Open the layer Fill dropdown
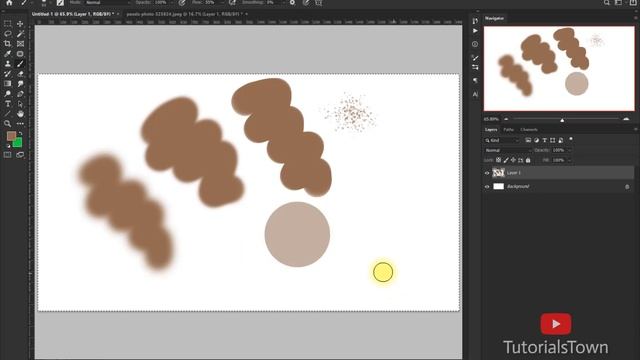 561,160
